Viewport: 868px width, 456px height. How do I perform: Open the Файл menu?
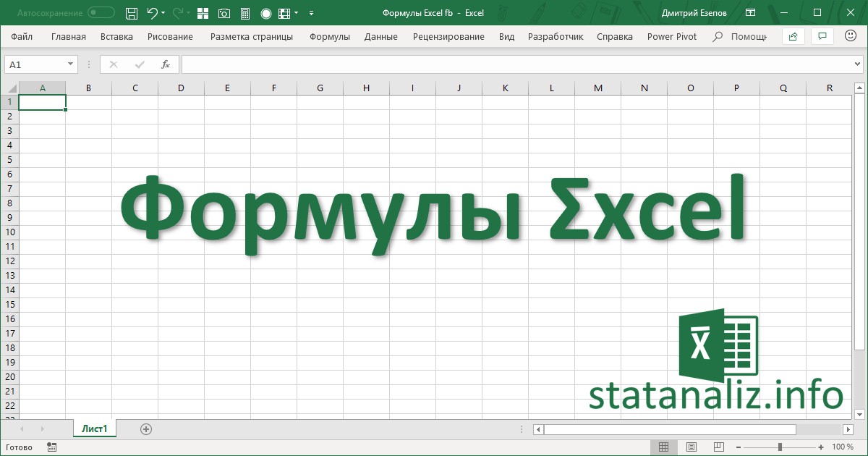click(x=22, y=36)
